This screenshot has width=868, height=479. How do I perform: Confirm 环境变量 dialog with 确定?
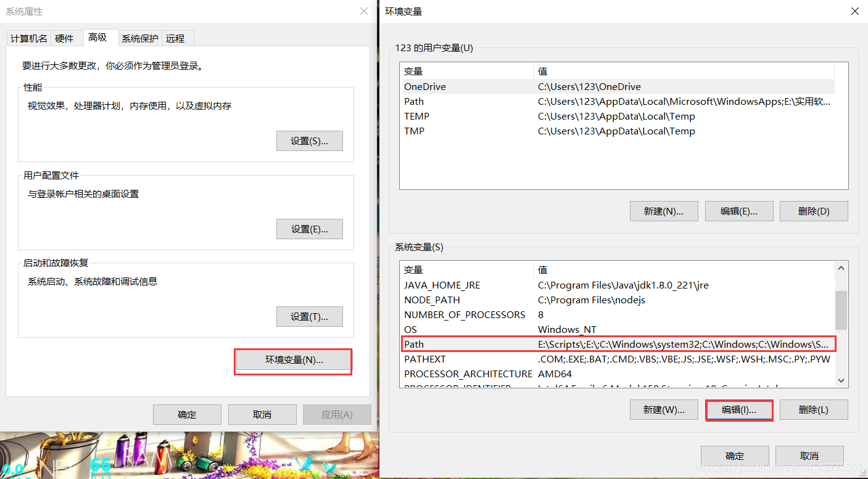pyautogui.click(x=735, y=456)
